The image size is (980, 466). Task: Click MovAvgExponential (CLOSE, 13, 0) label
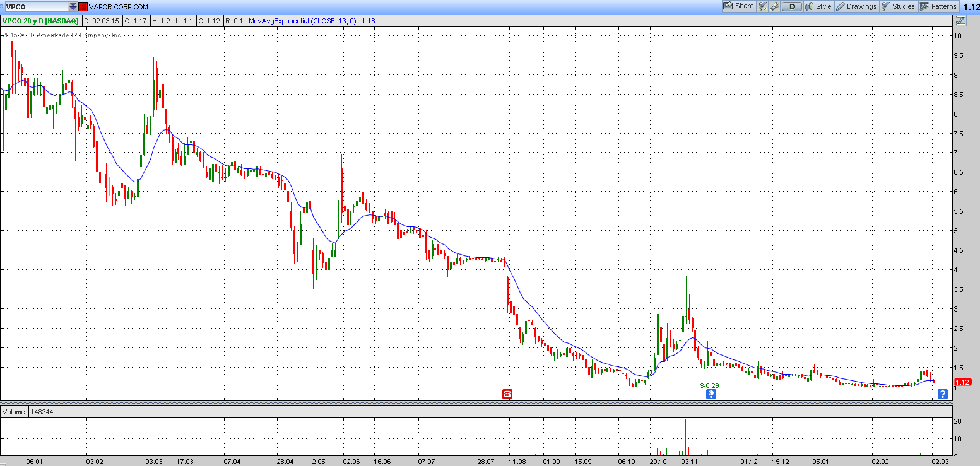(303, 21)
